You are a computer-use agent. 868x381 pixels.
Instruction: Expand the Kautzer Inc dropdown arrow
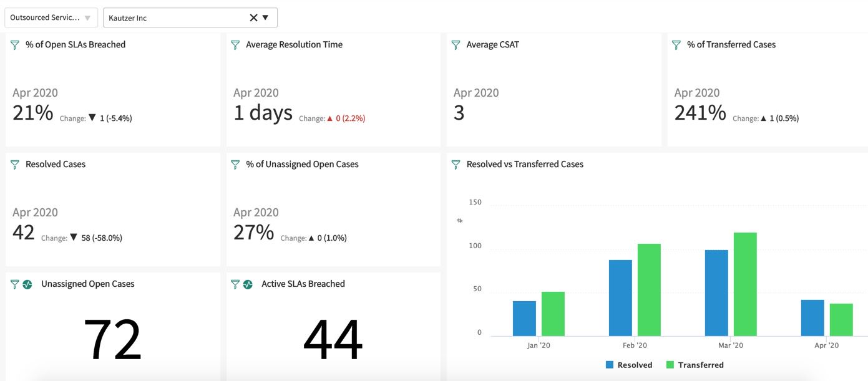point(265,17)
